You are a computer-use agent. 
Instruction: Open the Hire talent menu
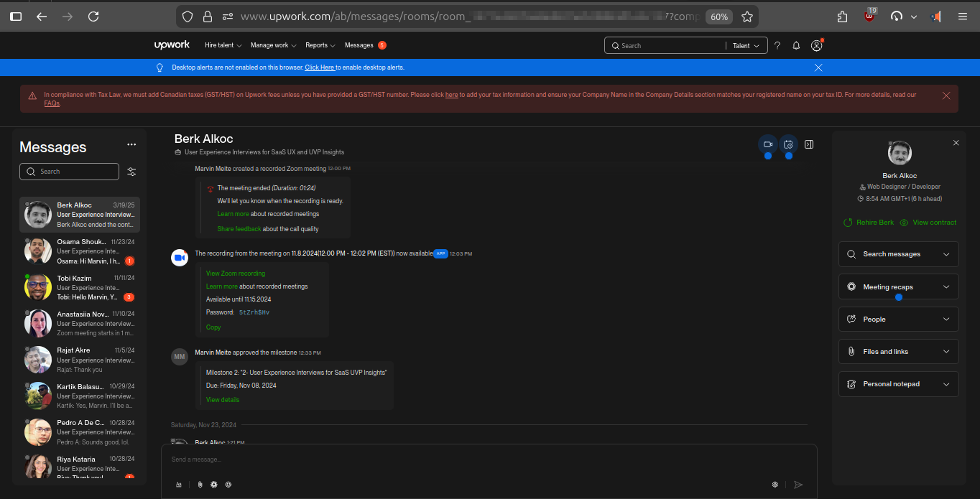point(223,45)
